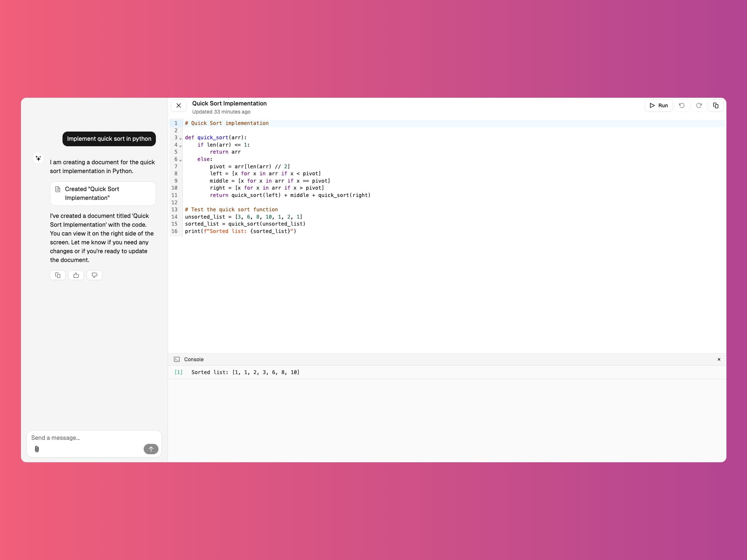The image size is (747, 560).
Task: Run the Quick Sort Implementation code
Action: point(658,105)
